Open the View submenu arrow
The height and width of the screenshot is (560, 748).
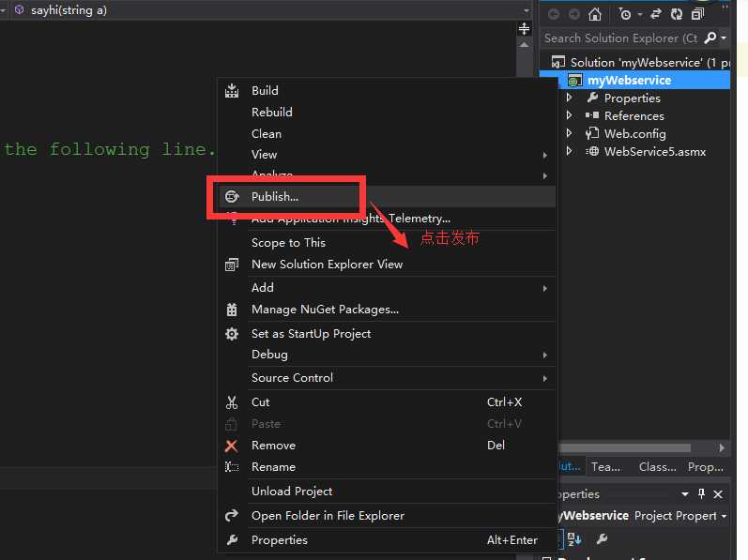coord(544,155)
